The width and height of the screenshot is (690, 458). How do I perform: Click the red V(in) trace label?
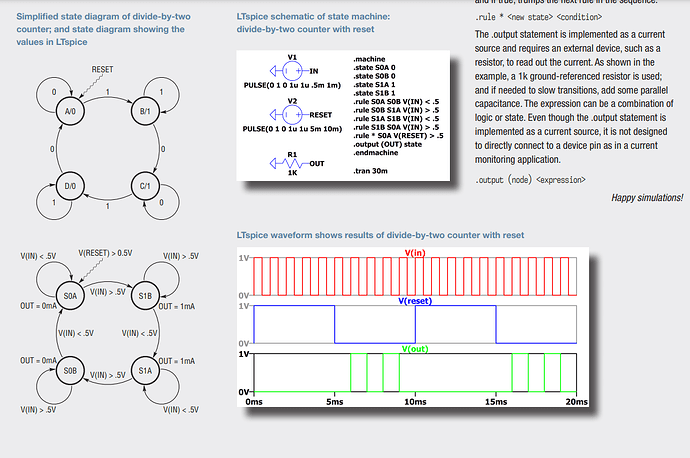pyautogui.click(x=415, y=253)
